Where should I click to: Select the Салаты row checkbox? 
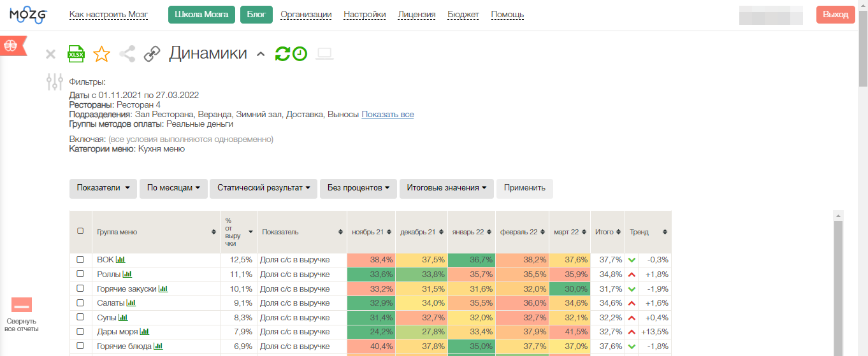pos(80,303)
